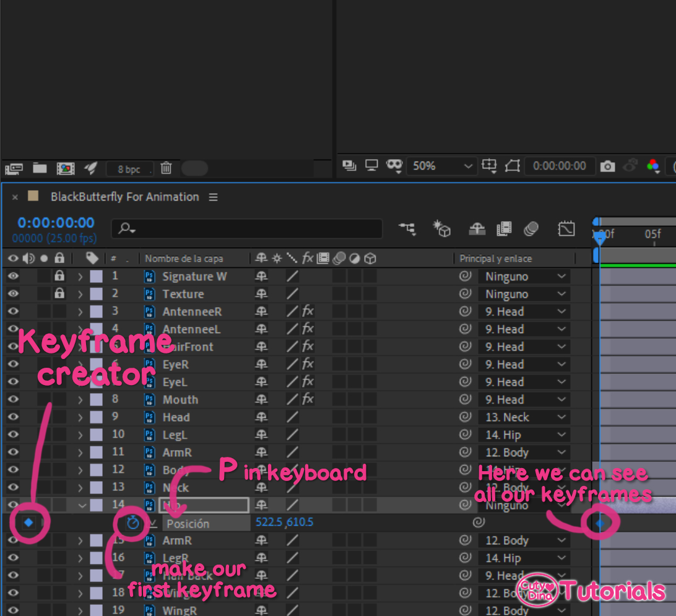Click the 8 bpc color depth button
The height and width of the screenshot is (616, 676).
(129, 169)
